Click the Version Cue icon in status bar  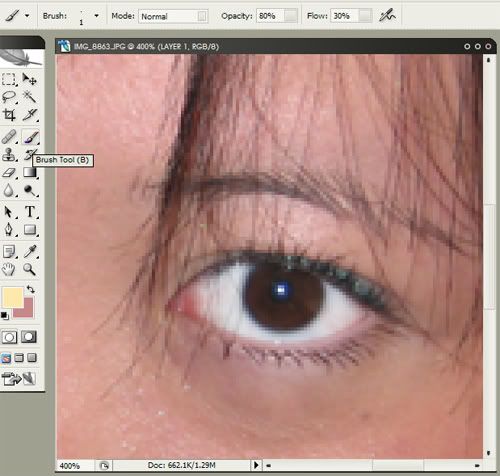(104, 465)
